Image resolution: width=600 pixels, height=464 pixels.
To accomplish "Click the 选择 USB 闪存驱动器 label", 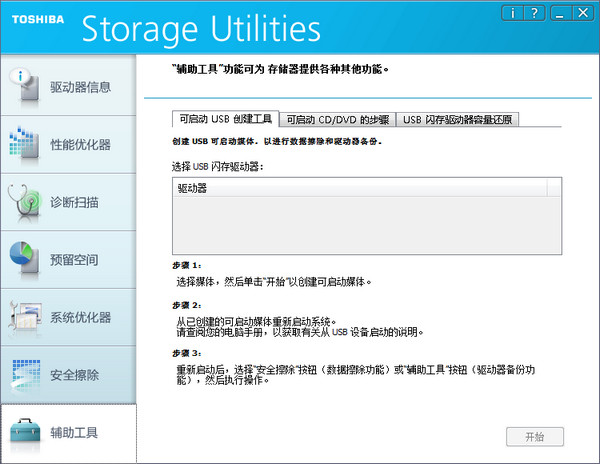I will 218,165.
